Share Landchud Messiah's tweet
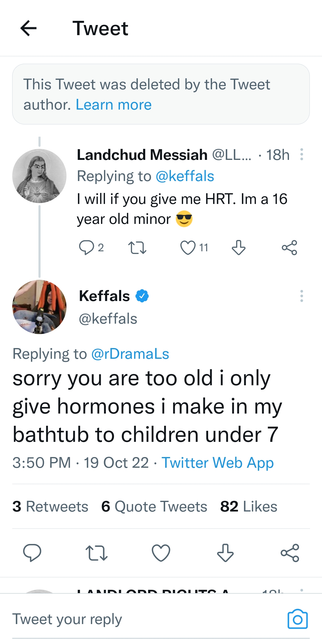322x644 pixels. pos(290,248)
